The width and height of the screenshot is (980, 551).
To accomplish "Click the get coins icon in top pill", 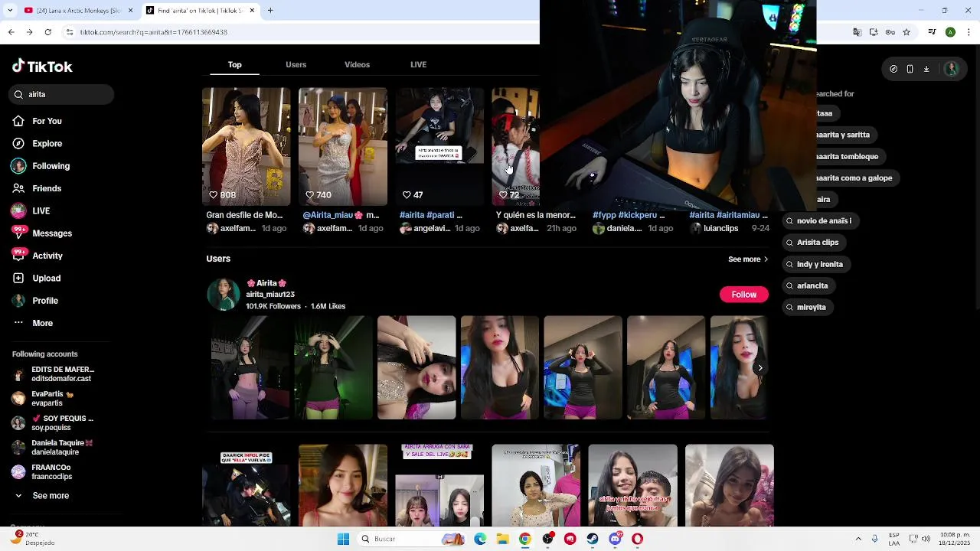I will [893, 69].
